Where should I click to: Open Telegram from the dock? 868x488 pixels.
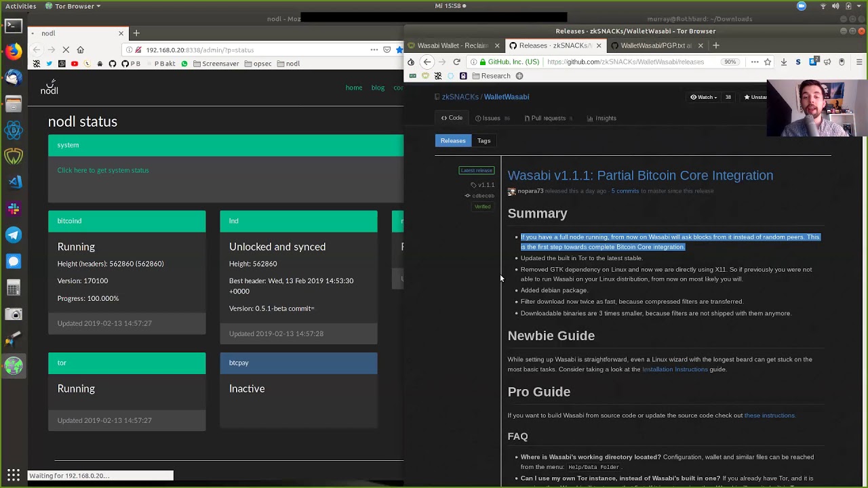coord(13,235)
